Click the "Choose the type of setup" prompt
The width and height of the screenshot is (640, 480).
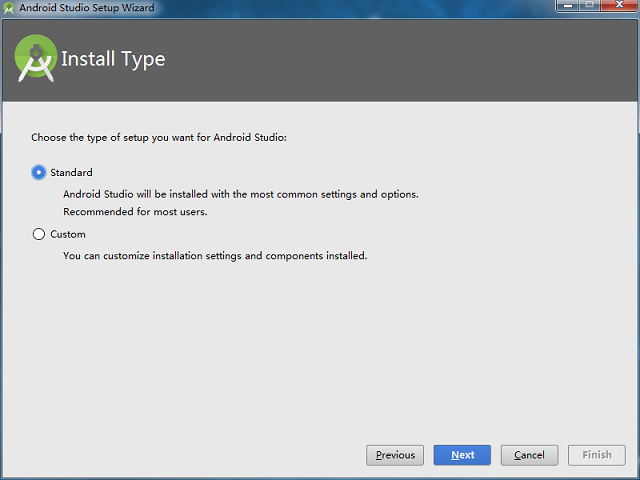159,137
